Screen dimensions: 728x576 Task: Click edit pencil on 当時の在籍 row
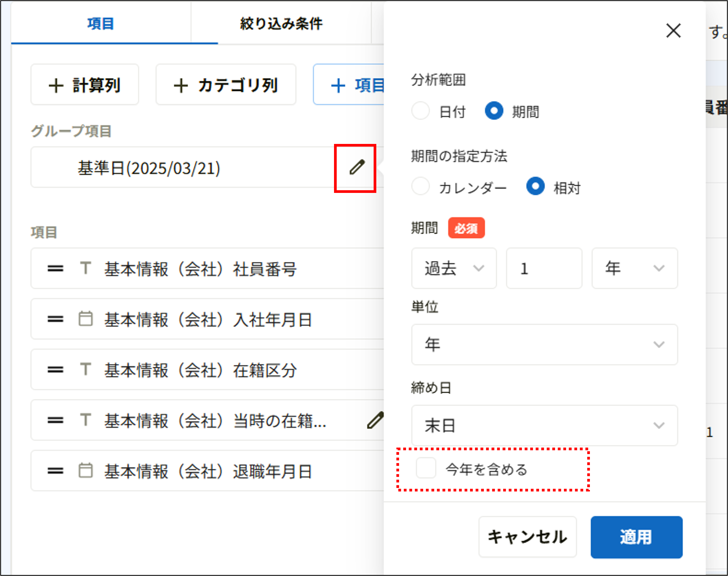tap(375, 420)
